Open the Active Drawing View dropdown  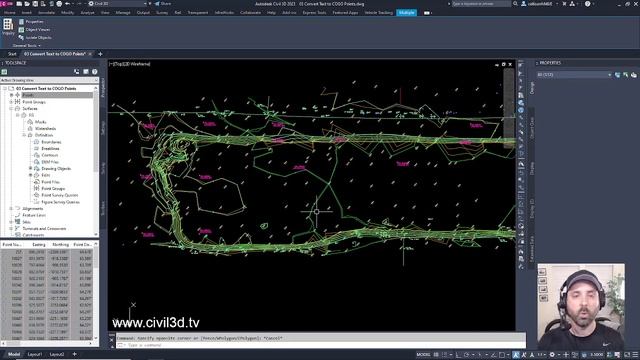[49, 80]
